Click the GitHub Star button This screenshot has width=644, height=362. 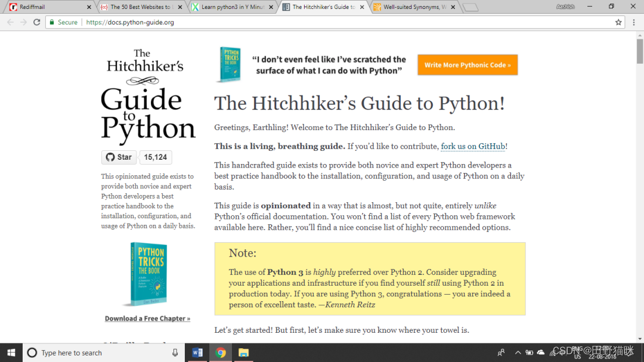[119, 157]
